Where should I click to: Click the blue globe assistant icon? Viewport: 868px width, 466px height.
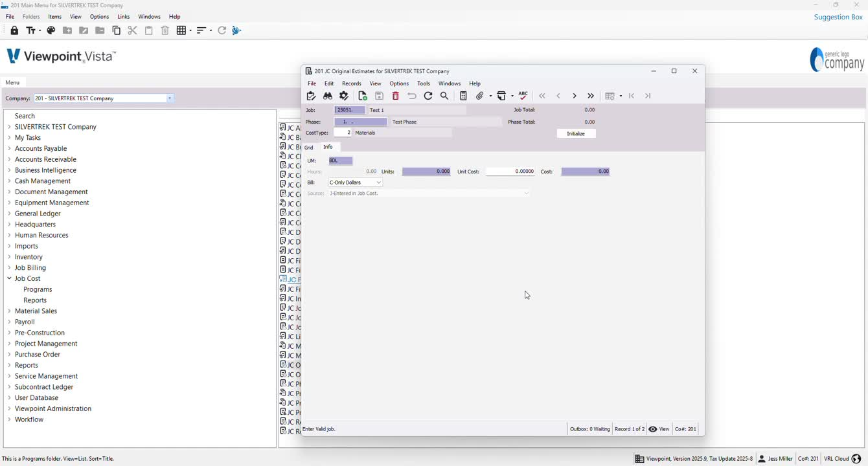tap(236, 30)
